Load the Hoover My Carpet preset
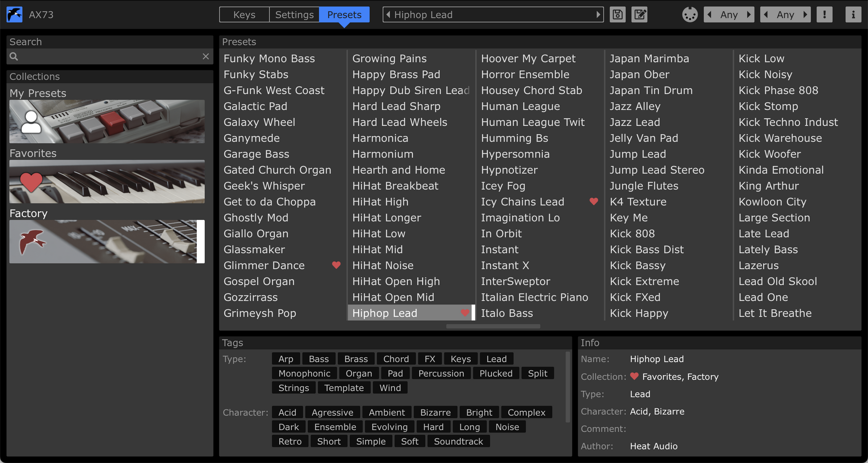Viewport: 868px width, 463px height. point(528,58)
